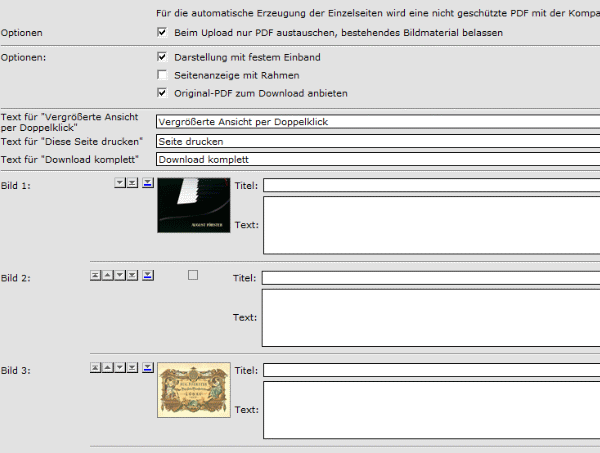Click the 'Vergrößerte Ansicht per Doppelklick' text field
The image size is (600, 453).
coord(378,122)
